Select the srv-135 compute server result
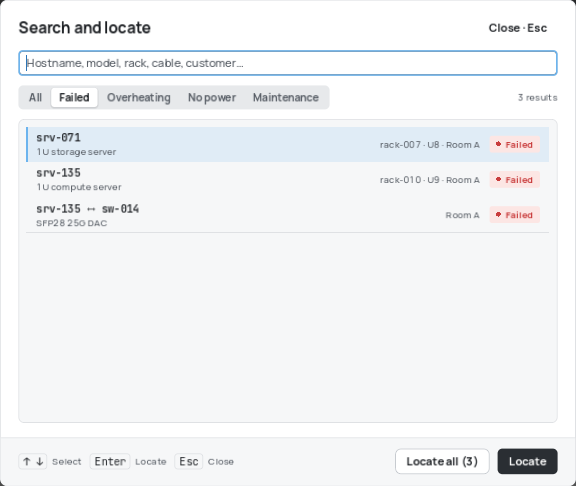Image resolution: width=576 pixels, height=486 pixels. [288, 180]
